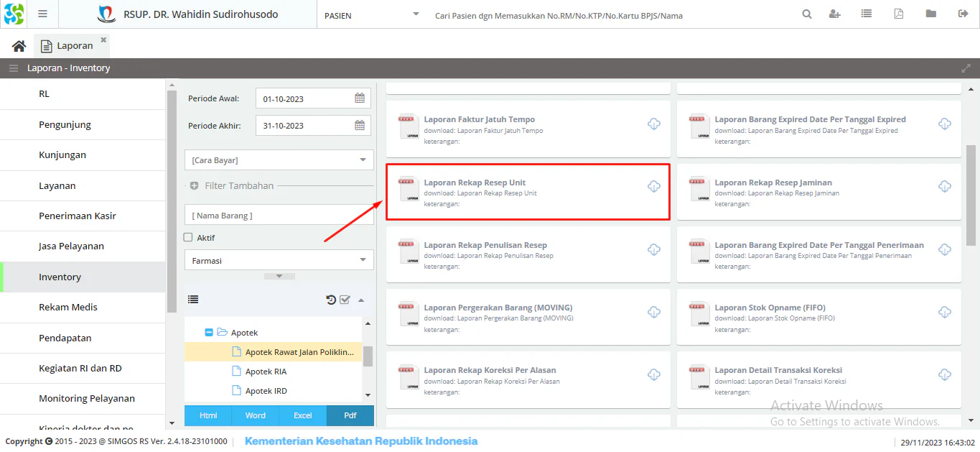Download Barang Expired Per Tanggal Penerimaan cloud icon

tap(945, 249)
